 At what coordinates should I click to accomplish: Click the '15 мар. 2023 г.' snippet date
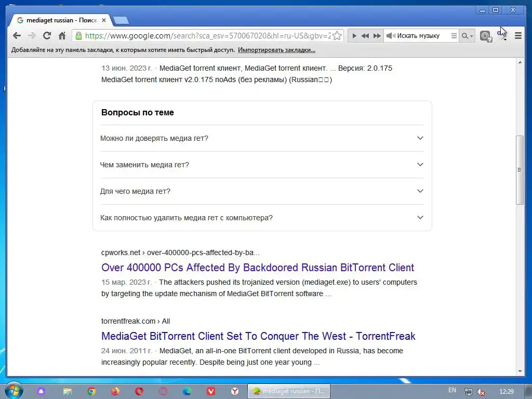[x=127, y=282]
